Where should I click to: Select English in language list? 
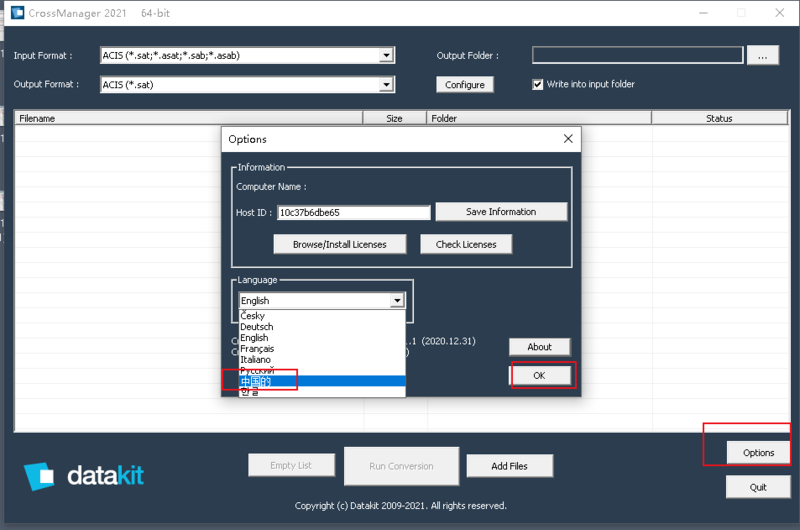click(322, 338)
